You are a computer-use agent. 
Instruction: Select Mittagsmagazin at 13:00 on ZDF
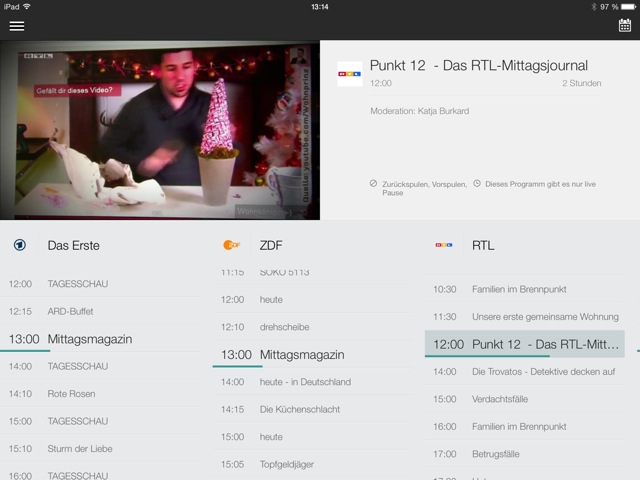pyautogui.click(x=302, y=354)
